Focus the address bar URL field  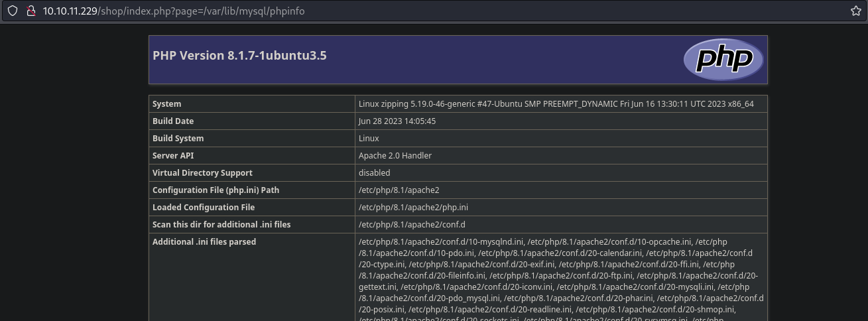click(x=398, y=11)
